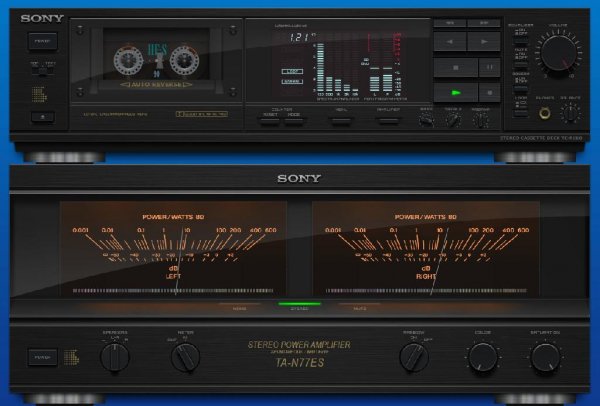Adjust the small knob right of the headphone jack
This screenshot has height=406, width=600.
570,113
